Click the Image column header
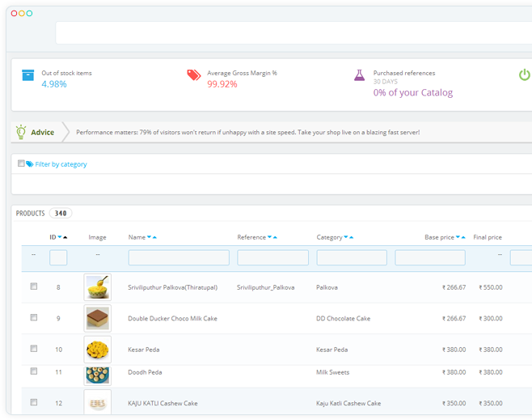Screen dimensions: 532x420 (97, 237)
